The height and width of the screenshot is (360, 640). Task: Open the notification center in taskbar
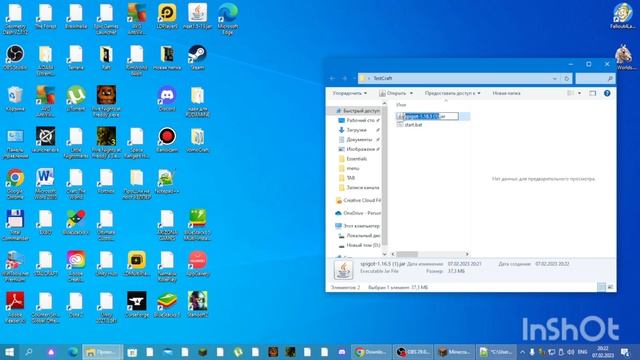pyautogui.click(x=624, y=351)
